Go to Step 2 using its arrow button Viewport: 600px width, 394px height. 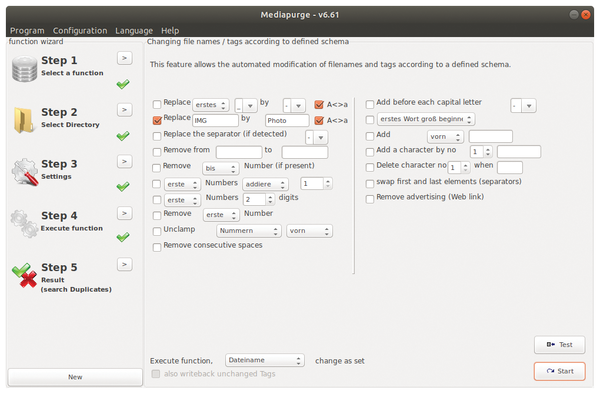click(124, 110)
